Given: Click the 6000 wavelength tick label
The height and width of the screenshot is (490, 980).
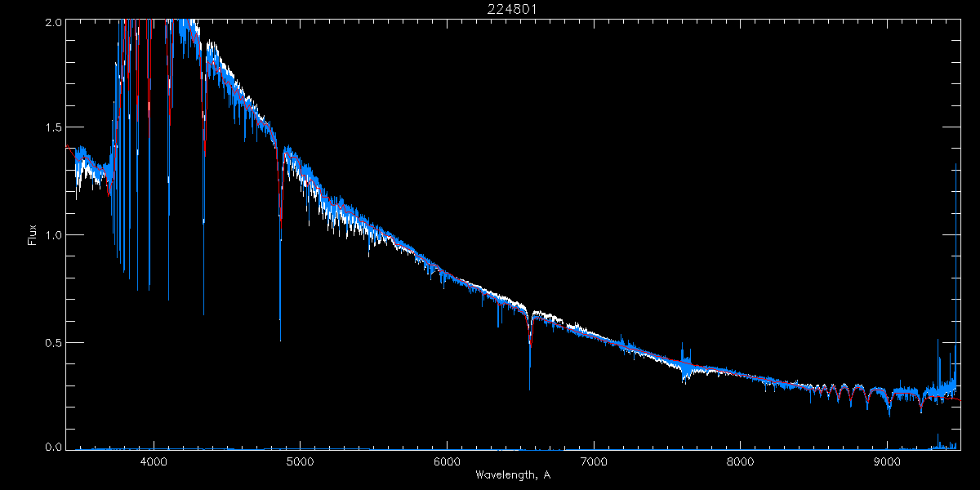Looking at the screenshot, I should [x=447, y=461].
